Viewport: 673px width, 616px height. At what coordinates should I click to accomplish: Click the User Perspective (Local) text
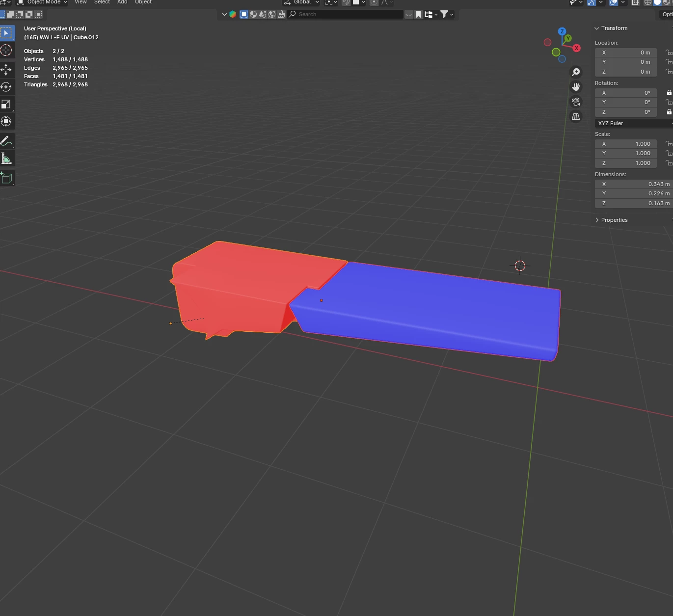click(55, 28)
